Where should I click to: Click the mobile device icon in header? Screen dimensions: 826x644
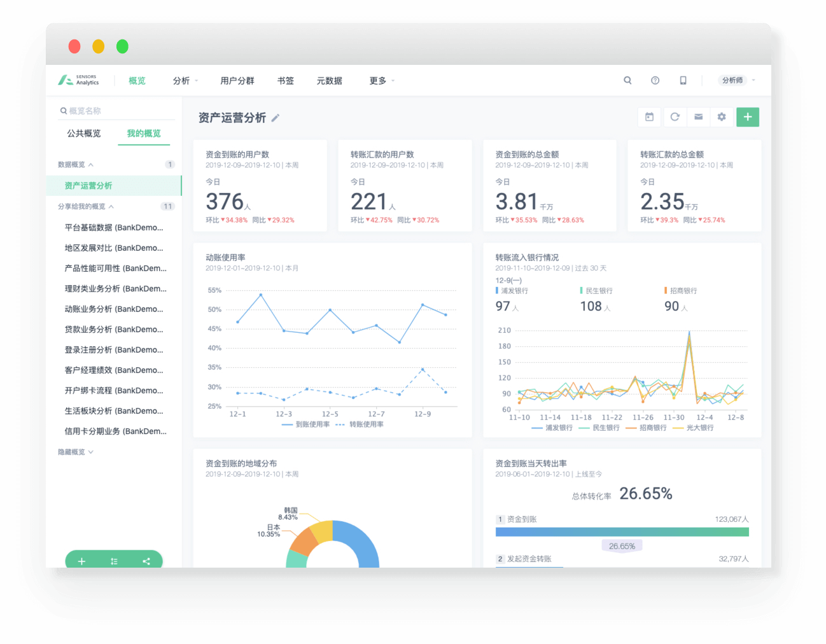pyautogui.click(x=683, y=80)
